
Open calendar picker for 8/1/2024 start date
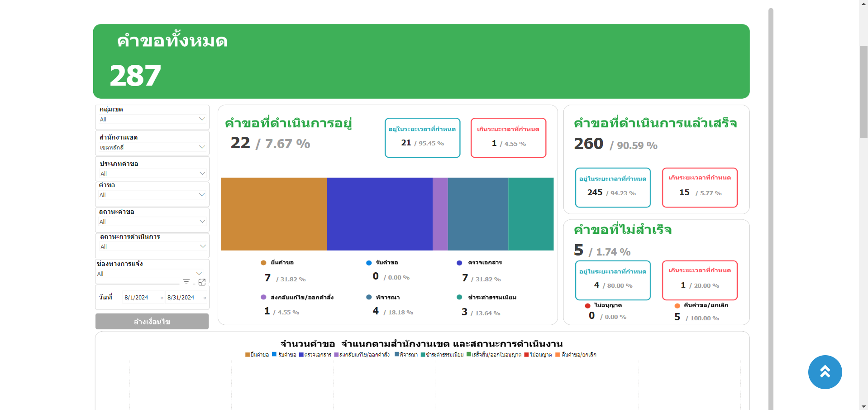point(162,298)
